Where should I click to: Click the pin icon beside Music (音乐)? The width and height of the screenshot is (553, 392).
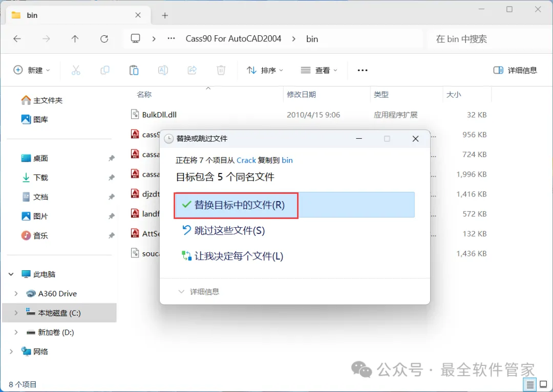112,235
